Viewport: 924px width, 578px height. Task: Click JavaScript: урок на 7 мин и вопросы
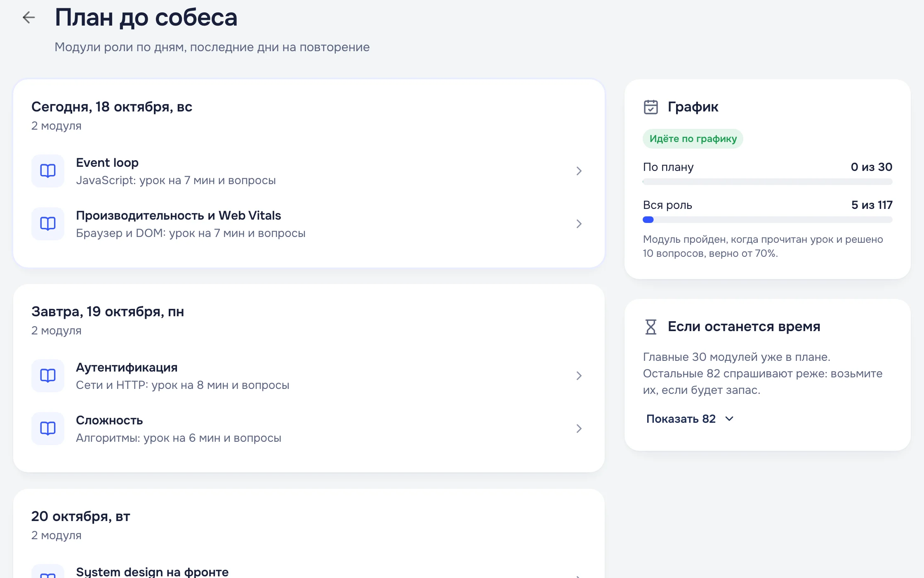[176, 180]
